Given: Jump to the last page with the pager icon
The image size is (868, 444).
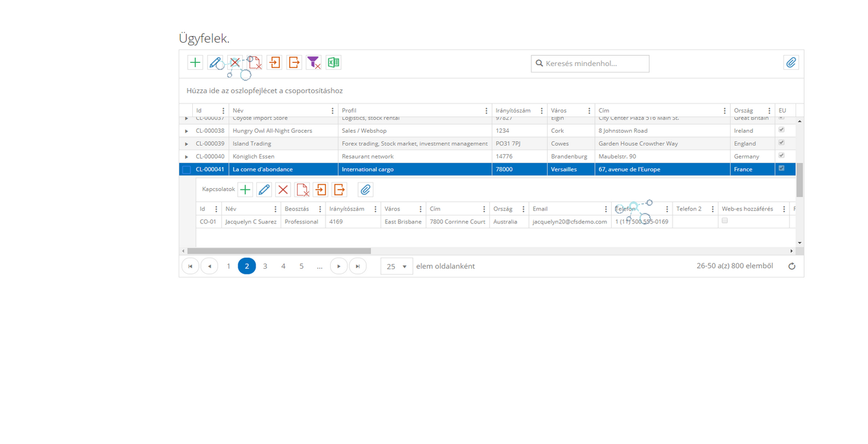Looking at the screenshot, I should click(x=358, y=266).
